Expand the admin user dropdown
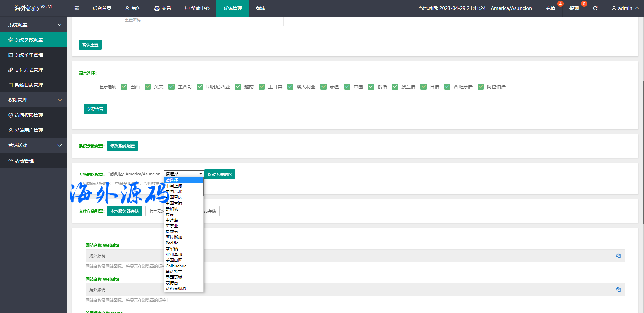The image size is (644, 313). coord(625,8)
